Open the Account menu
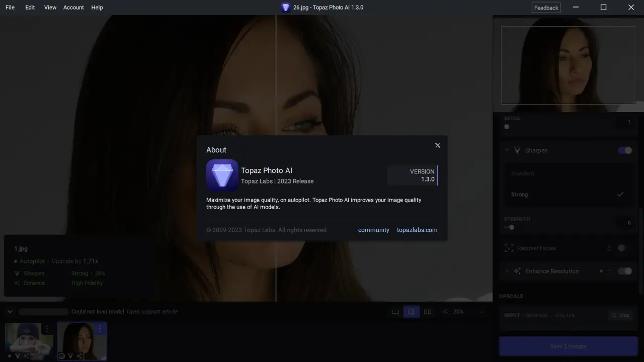This screenshot has width=644, height=362. 73,8
